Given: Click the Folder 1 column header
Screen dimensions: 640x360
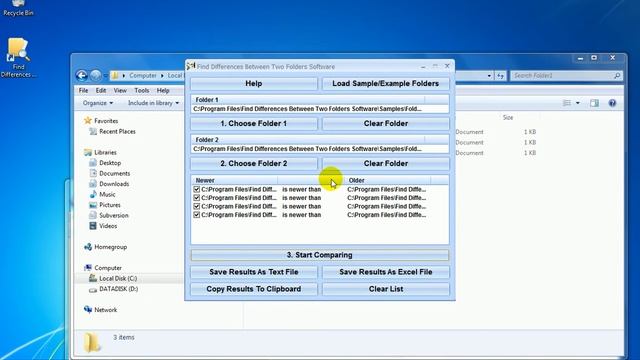Looking at the screenshot, I should click(x=308, y=100).
